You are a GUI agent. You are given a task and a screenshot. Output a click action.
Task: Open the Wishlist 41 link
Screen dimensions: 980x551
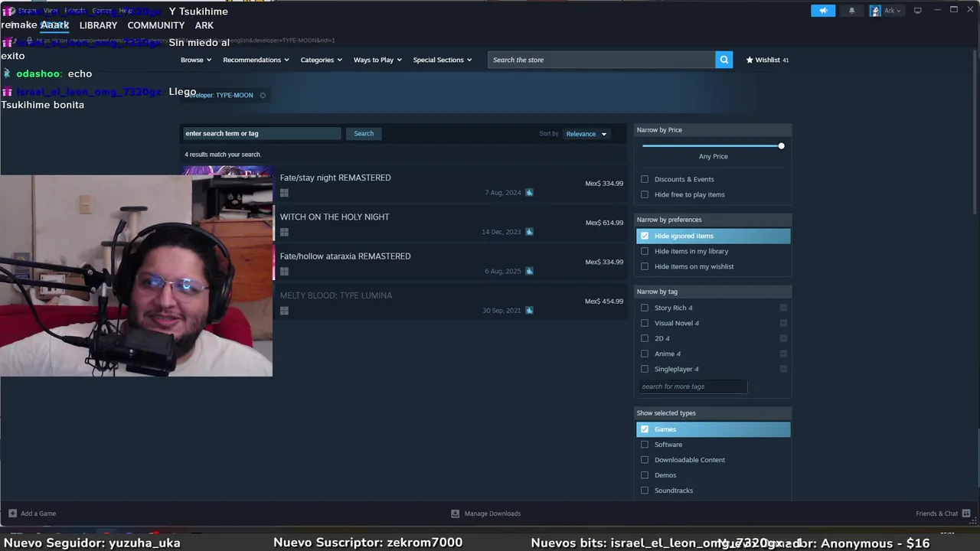click(x=767, y=60)
